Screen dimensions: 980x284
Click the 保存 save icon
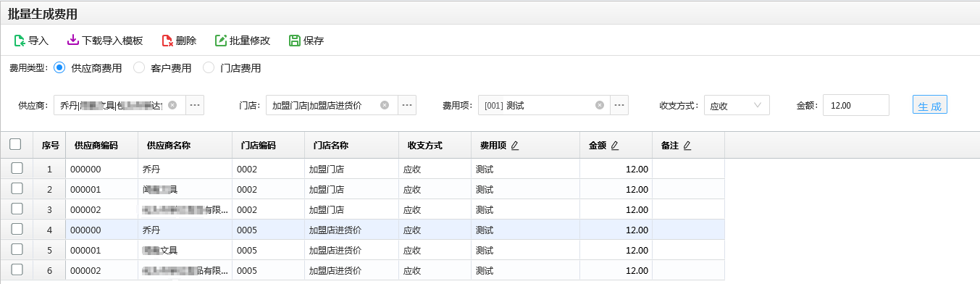295,41
